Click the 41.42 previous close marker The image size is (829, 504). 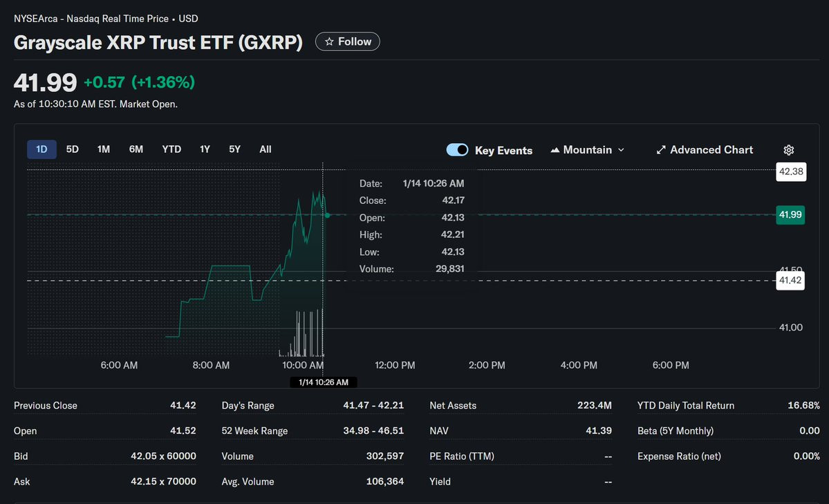click(x=790, y=280)
